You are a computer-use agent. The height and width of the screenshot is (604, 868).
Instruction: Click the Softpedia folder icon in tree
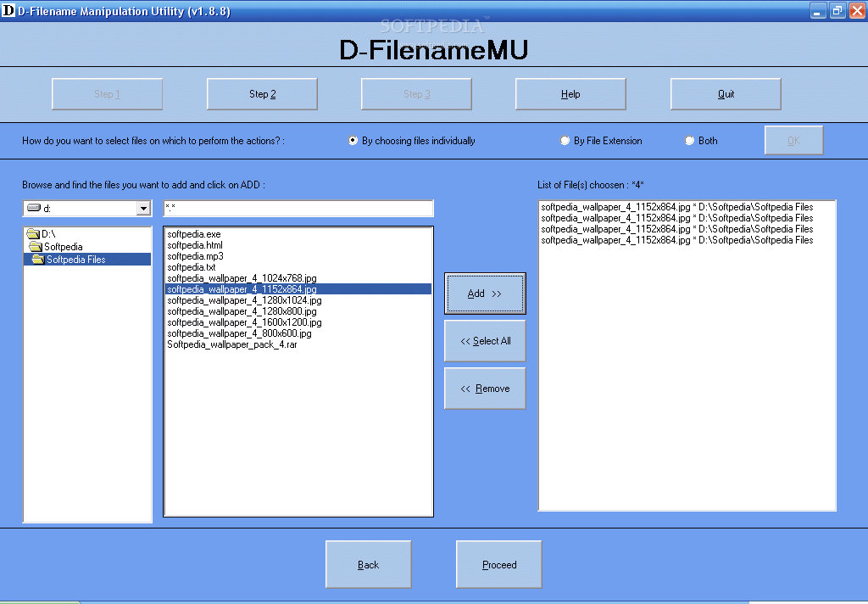pos(36,247)
